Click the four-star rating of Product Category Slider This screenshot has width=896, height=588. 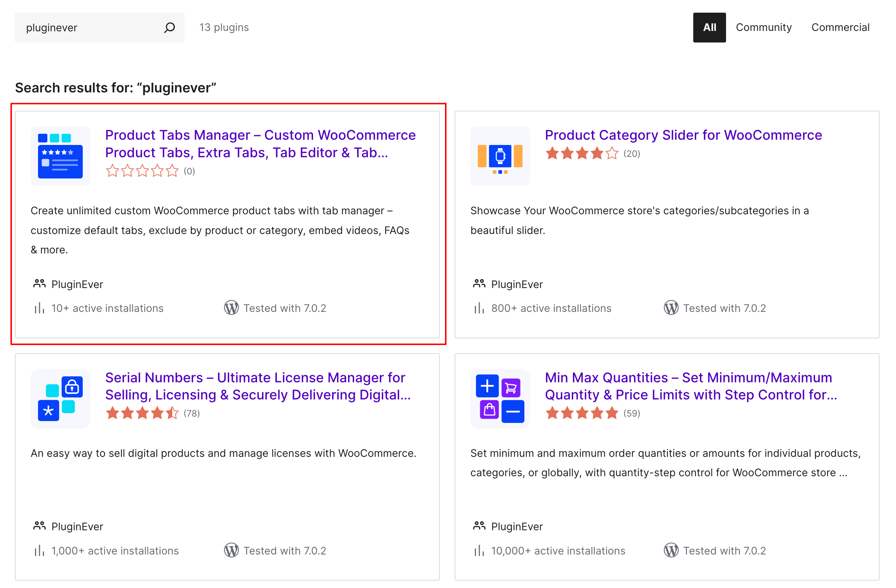click(x=582, y=154)
